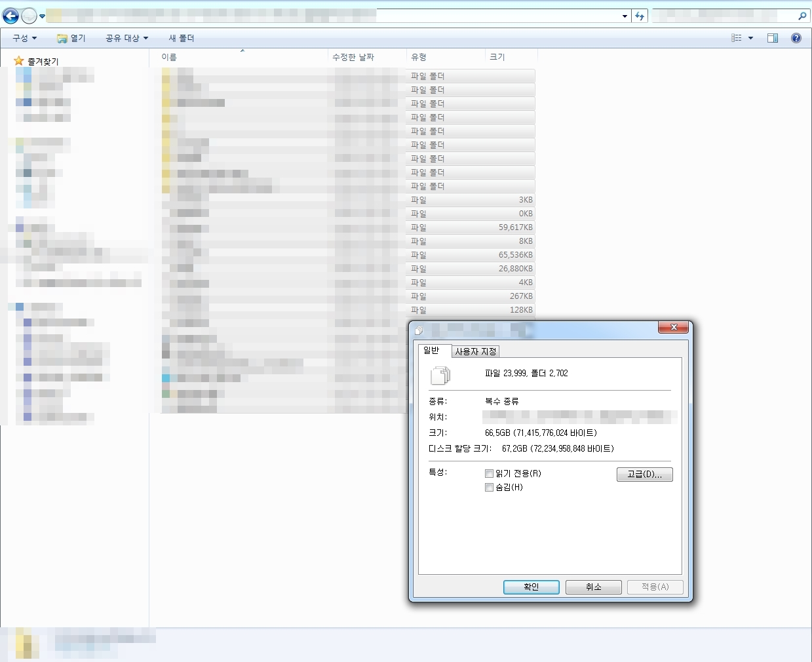The height and width of the screenshot is (662, 812).
Task: Expand the address bar history dropdown
Action: point(625,16)
